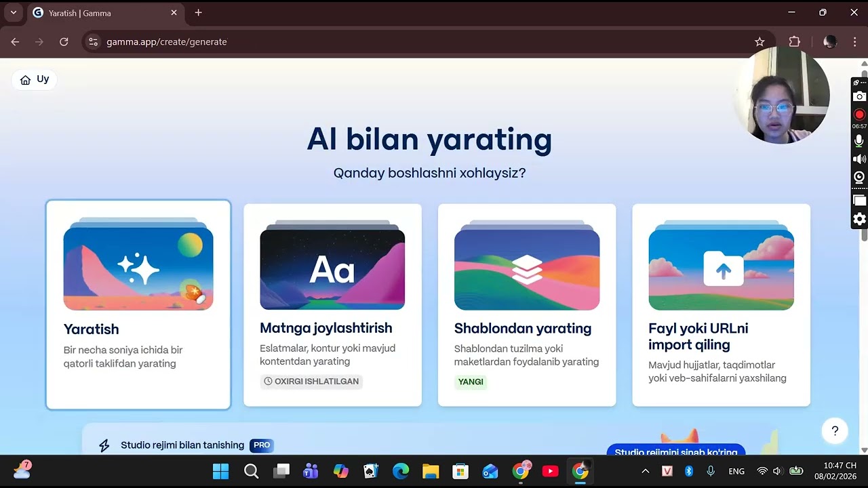Toggle the recorder webcam icon
Screen dimensions: 868x488
pyautogui.click(x=859, y=178)
